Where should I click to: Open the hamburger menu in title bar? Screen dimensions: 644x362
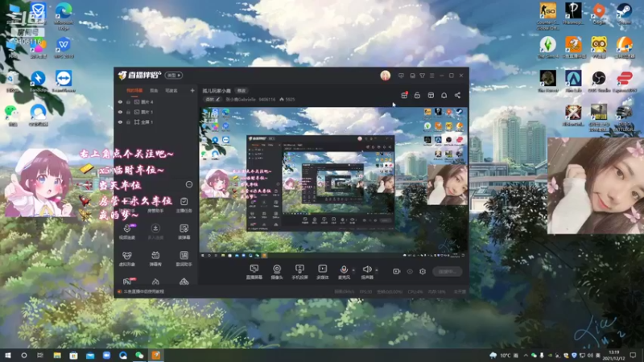432,76
